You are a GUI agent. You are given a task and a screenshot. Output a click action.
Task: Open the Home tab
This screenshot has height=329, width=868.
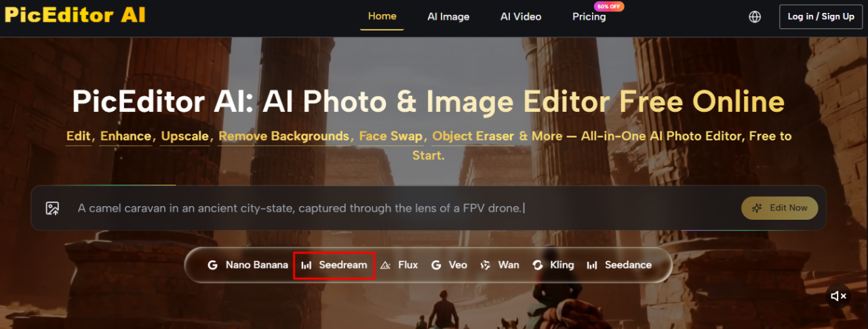coord(382,16)
